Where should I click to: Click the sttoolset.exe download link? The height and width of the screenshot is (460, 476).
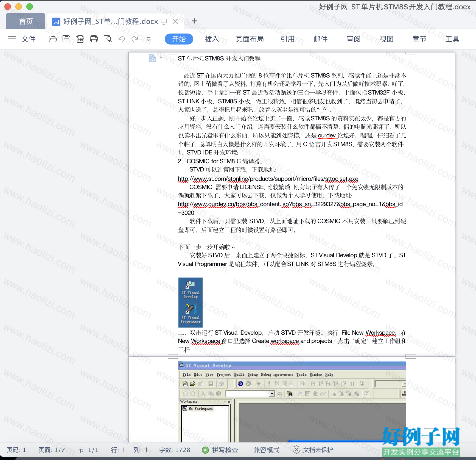(268, 179)
